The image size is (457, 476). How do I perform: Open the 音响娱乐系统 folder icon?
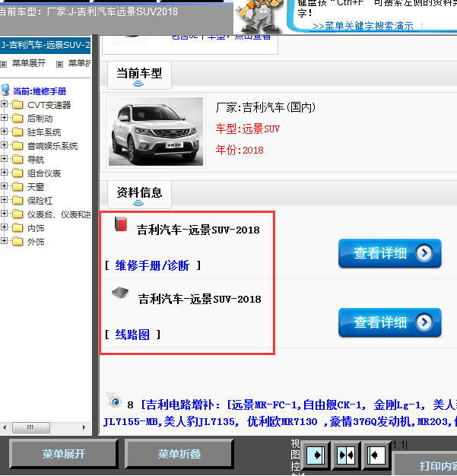pyautogui.click(x=17, y=146)
